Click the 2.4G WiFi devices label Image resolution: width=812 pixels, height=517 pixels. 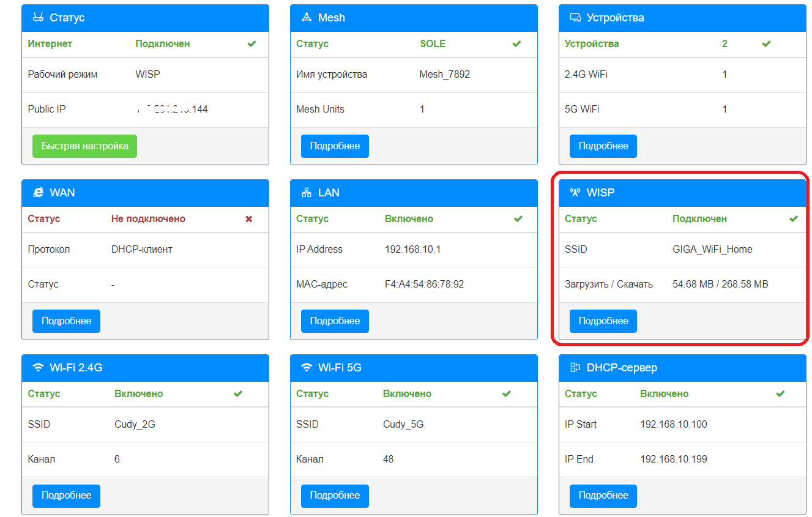[x=586, y=75]
